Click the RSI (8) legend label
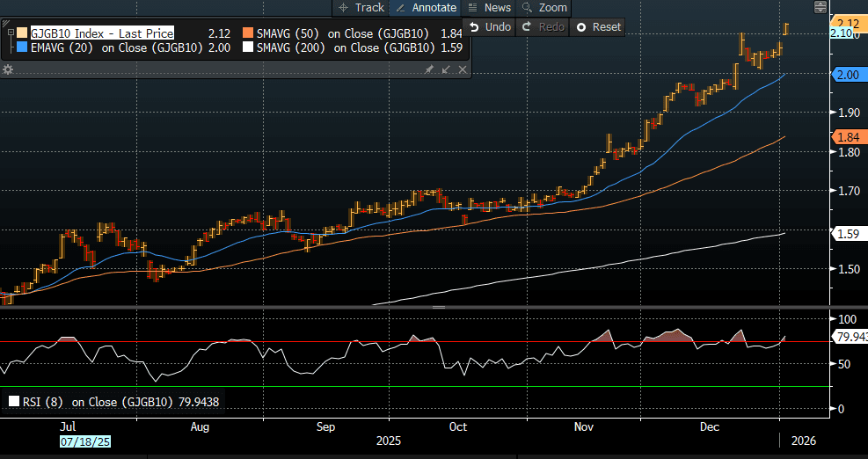Image resolution: width=868 pixels, height=459 pixels. click(40, 401)
